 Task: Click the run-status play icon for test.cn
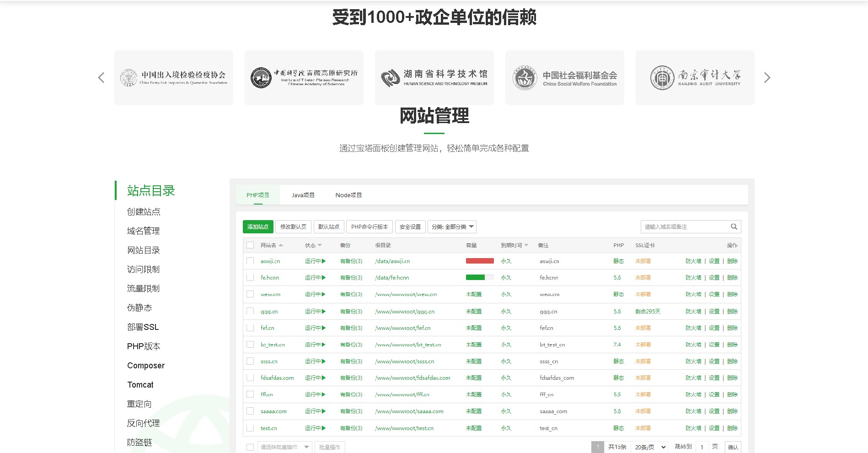[324, 428]
